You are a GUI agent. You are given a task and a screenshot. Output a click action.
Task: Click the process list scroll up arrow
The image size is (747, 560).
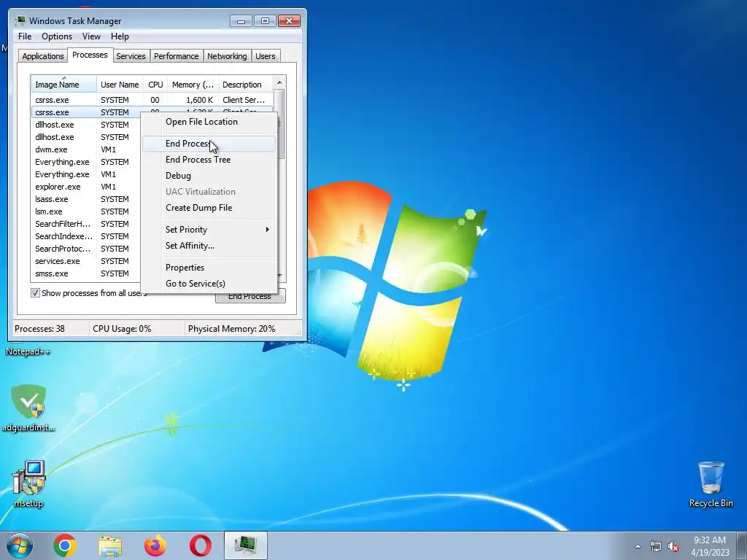pyautogui.click(x=279, y=83)
